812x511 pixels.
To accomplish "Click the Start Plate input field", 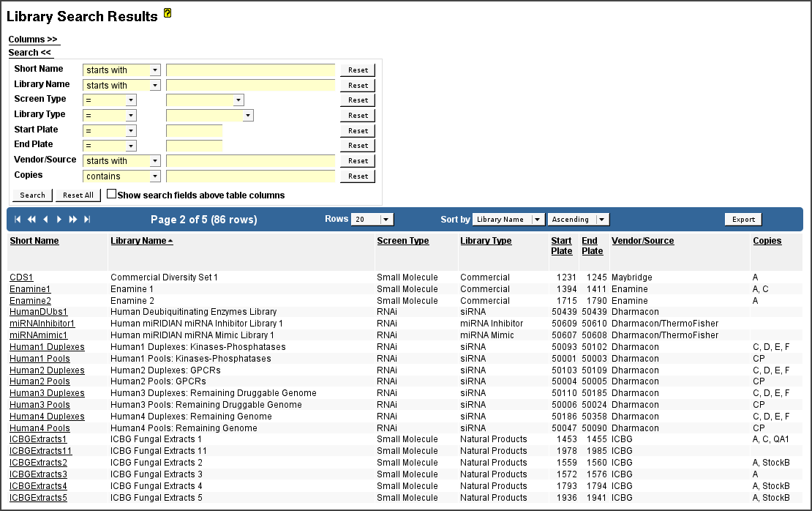I will pyautogui.click(x=194, y=130).
